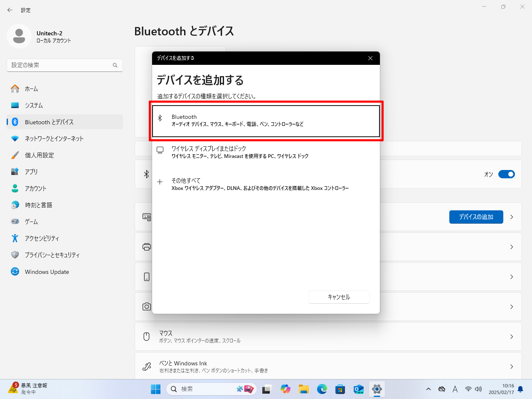Go back with the settings back arrow

[10, 10]
